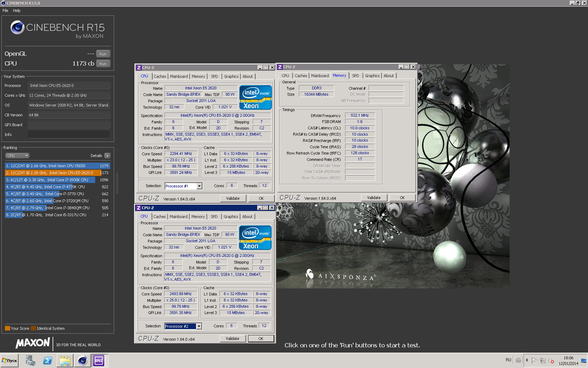
Task: Click CPU-Z title icon in Processor #1 window
Action: pyautogui.click(x=139, y=68)
